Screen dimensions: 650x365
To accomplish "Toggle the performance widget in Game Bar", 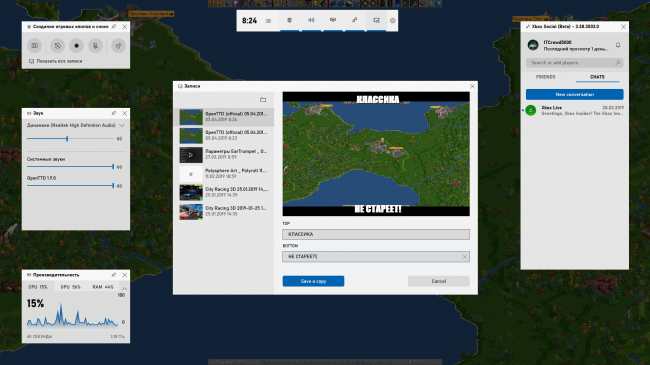I will click(x=333, y=20).
